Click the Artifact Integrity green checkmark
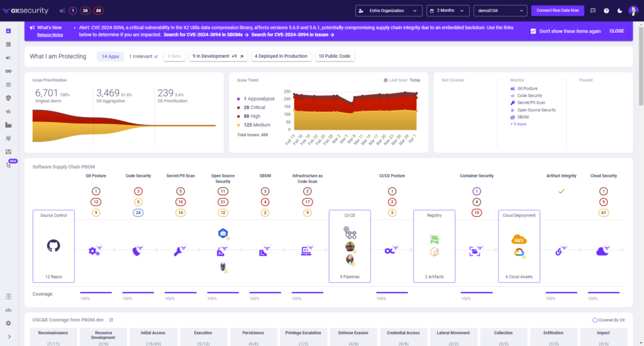This screenshot has height=346, width=644. point(562,191)
